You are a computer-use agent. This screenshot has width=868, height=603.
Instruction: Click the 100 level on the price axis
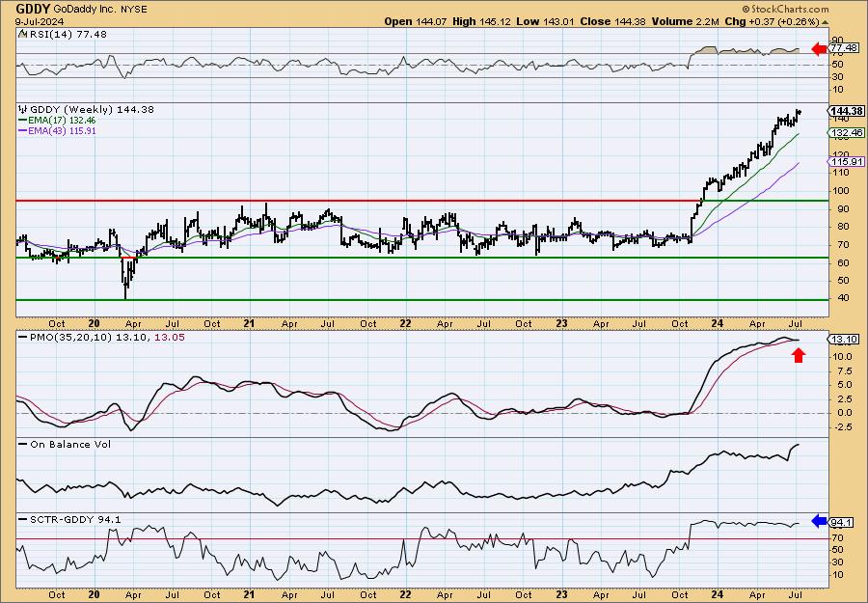839,190
